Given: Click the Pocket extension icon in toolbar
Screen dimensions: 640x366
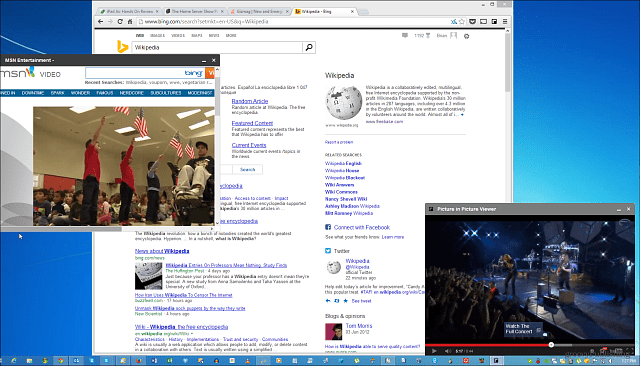Looking at the screenshot, I should click(x=472, y=22).
